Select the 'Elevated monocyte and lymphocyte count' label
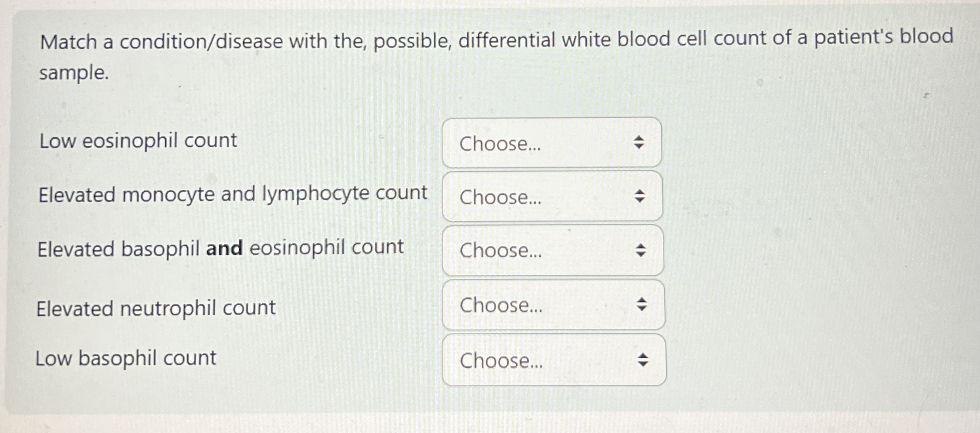Image resolution: width=980 pixels, height=433 pixels. click(x=233, y=194)
